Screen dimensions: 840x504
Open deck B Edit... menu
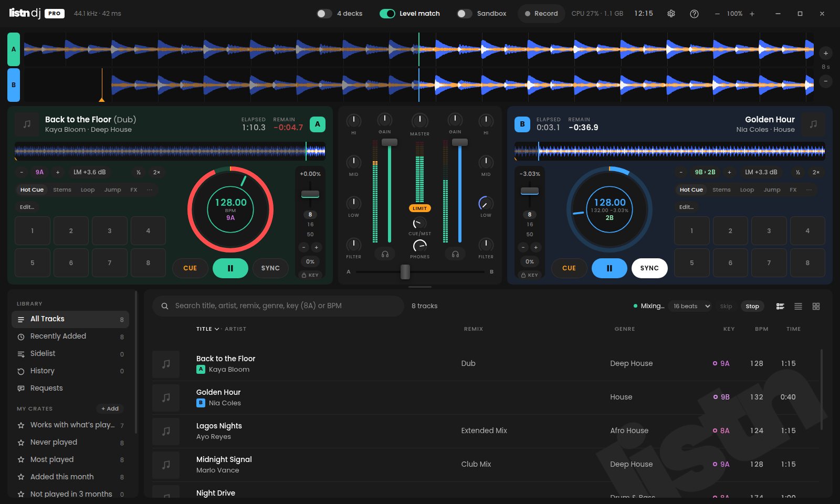pos(687,207)
